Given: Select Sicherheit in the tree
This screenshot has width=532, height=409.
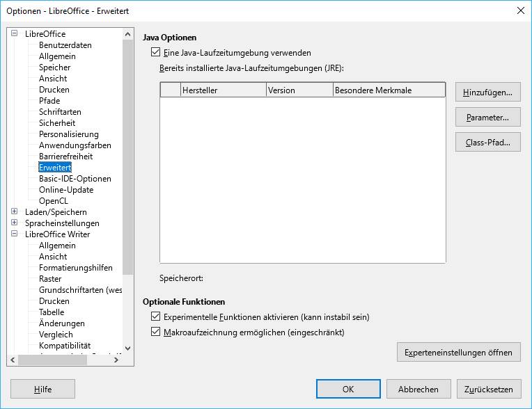Looking at the screenshot, I should coord(57,123).
